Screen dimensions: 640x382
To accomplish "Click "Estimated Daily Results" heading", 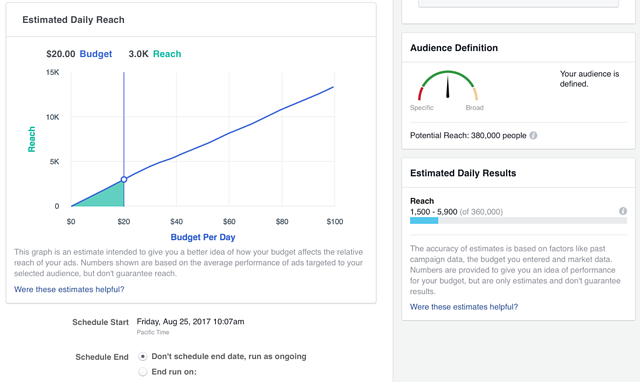I will (x=463, y=173).
